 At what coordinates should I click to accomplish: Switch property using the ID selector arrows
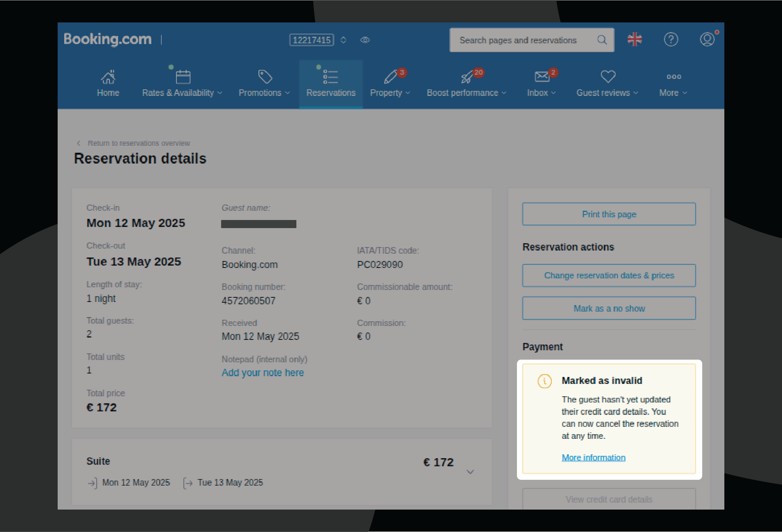click(343, 40)
